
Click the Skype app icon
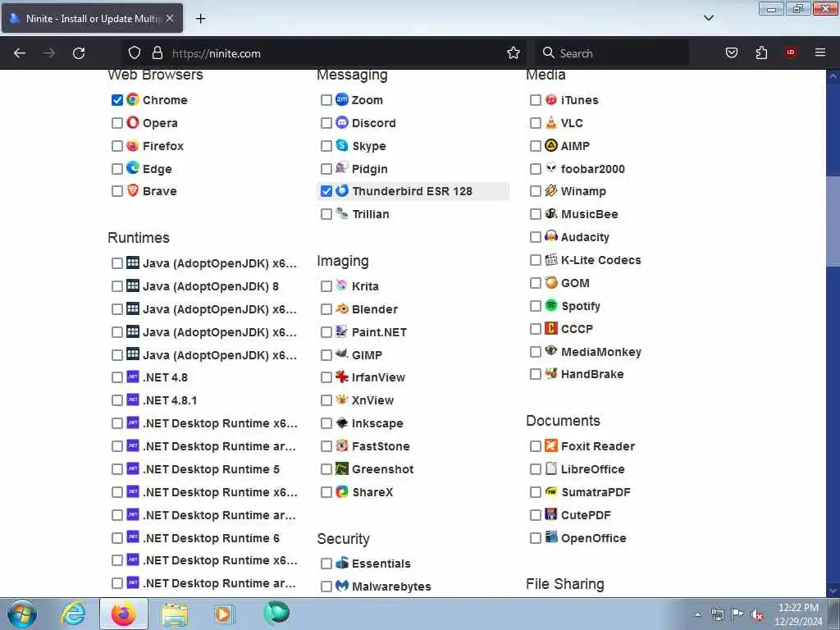342,145
